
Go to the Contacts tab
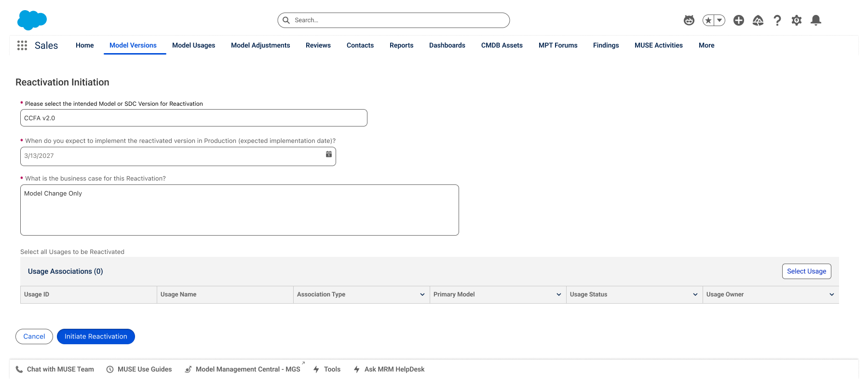point(360,45)
